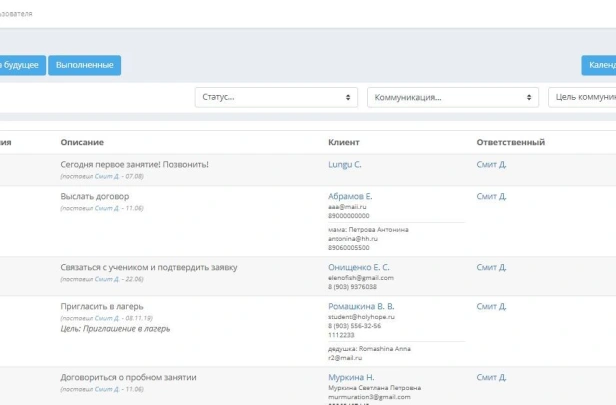Click responsible Смит Д. in Lungu C. row
This screenshot has height=405, width=616.
click(x=492, y=164)
